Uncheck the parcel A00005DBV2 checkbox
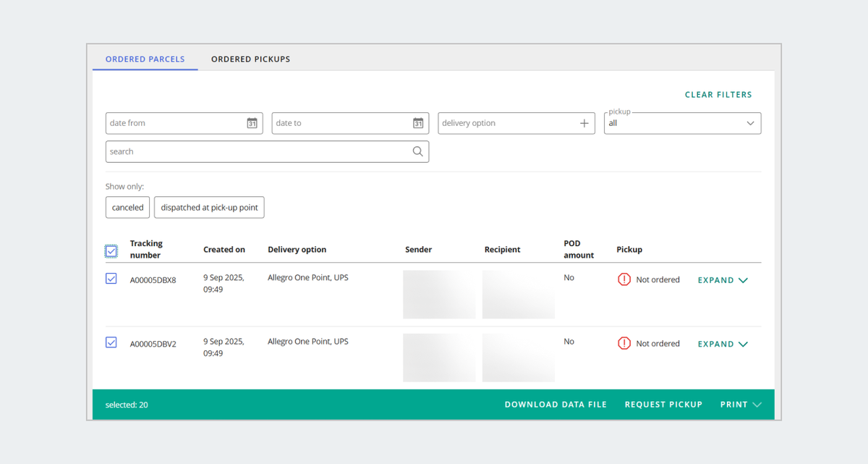Image resolution: width=868 pixels, height=464 pixels. pyautogui.click(x=111, y=342)
